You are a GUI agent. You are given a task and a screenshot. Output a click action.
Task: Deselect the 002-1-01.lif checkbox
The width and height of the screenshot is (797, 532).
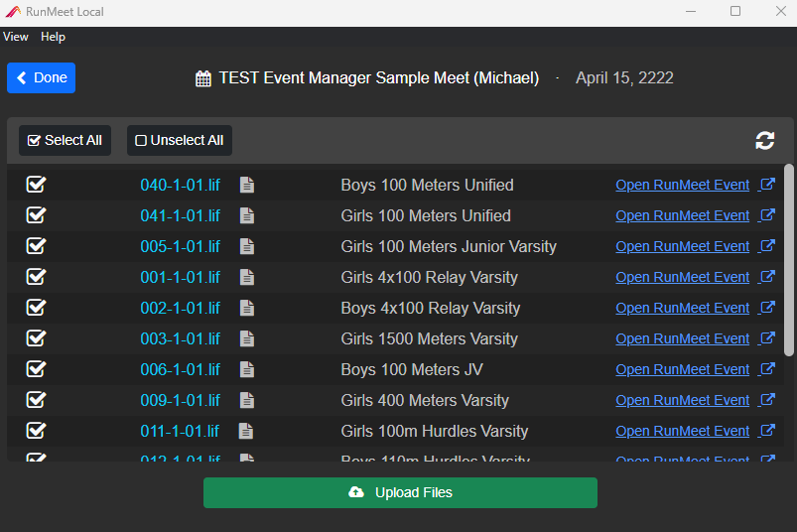coord(36,308)
